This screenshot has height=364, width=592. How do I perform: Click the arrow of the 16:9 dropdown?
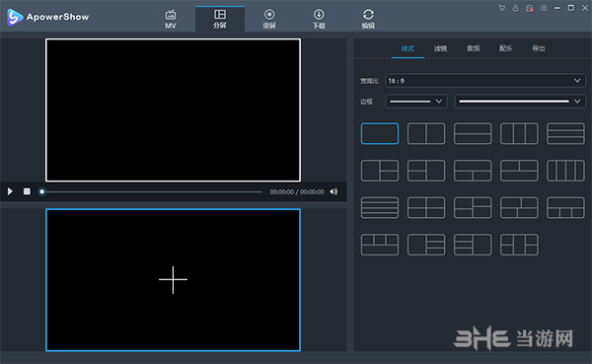tap(577, 81)
